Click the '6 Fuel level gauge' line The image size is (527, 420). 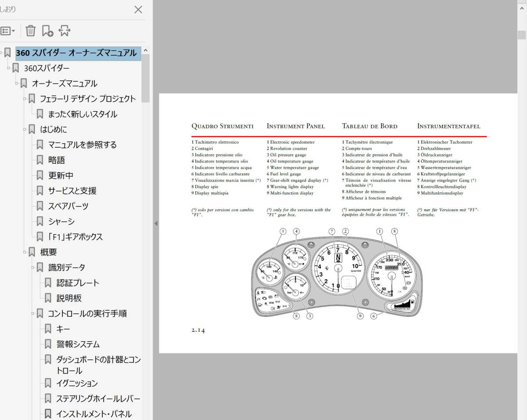(284, 174)
